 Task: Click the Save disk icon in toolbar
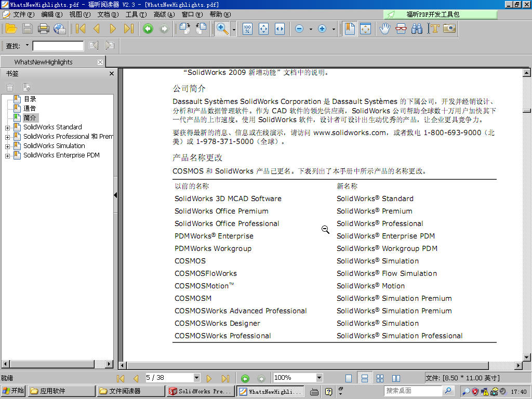28,29
